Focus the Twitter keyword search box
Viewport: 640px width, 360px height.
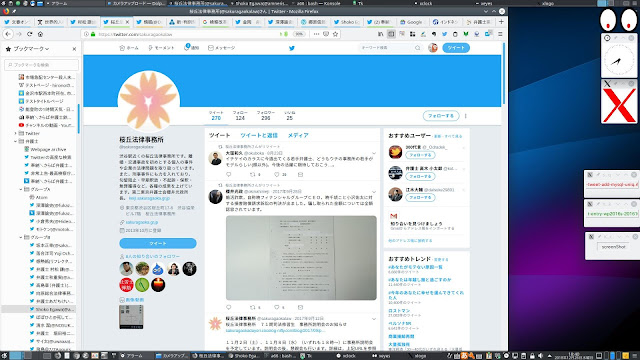390,48
